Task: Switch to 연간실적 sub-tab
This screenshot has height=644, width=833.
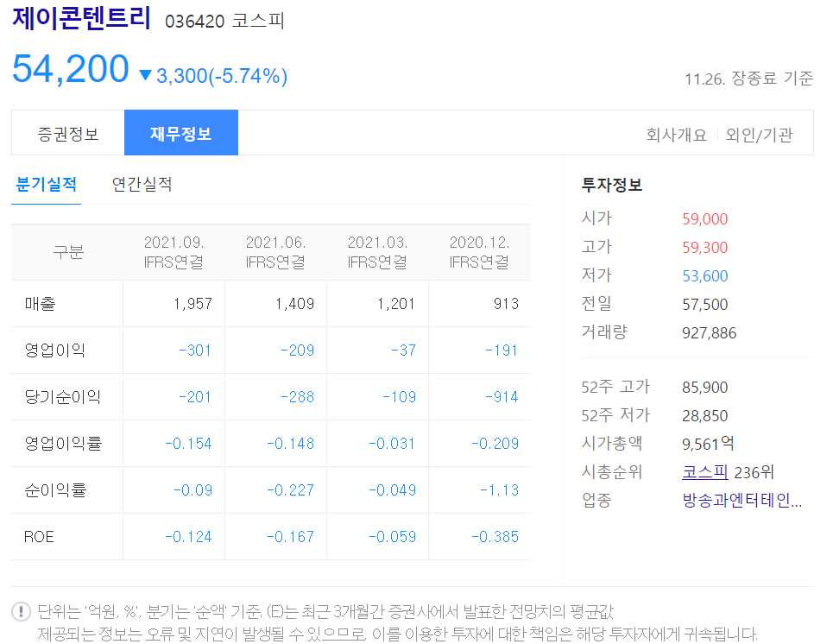Action: (142, 185)
